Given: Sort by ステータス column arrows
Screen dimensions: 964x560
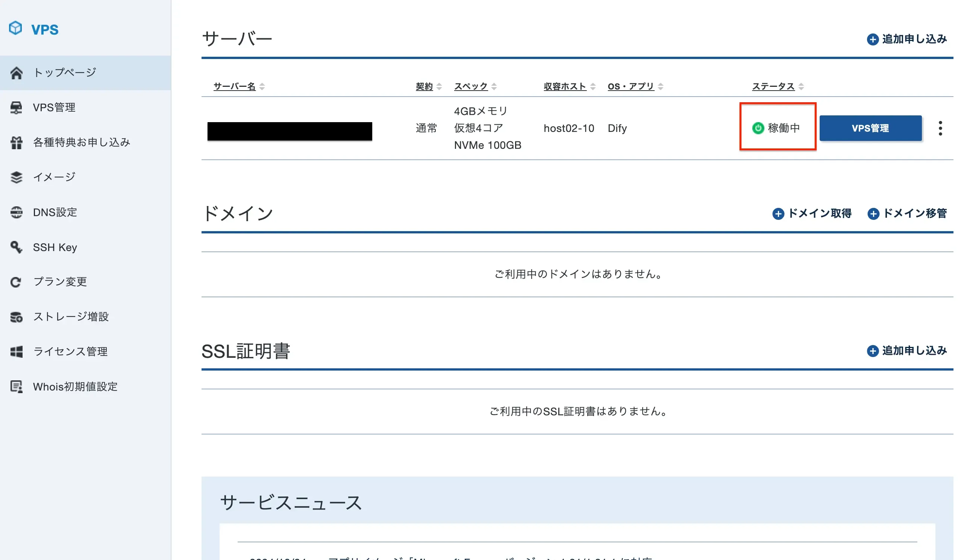Looking at the screenshot, I should click(x=802, y=87).
